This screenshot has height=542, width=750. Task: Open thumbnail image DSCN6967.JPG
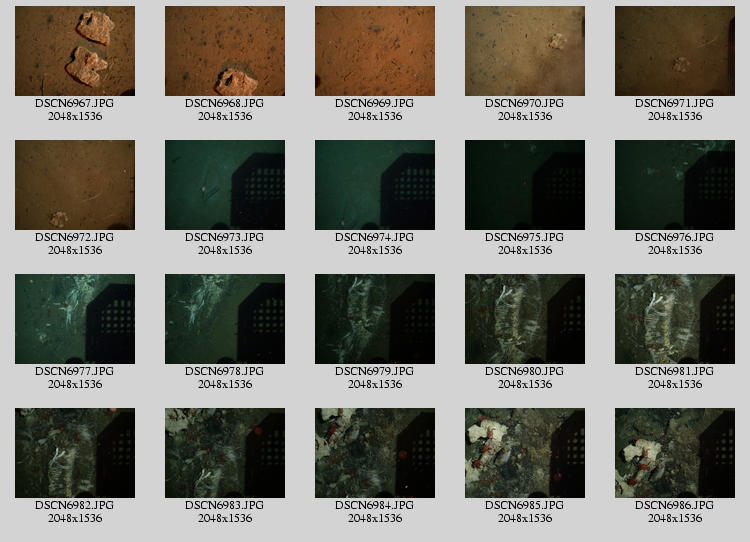[75, 51]
